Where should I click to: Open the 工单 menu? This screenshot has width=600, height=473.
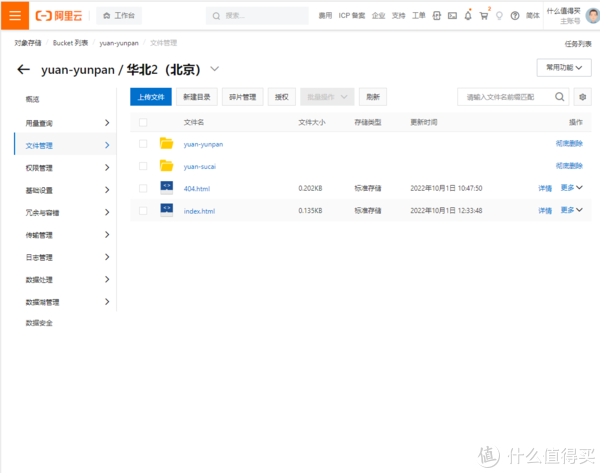419,16
